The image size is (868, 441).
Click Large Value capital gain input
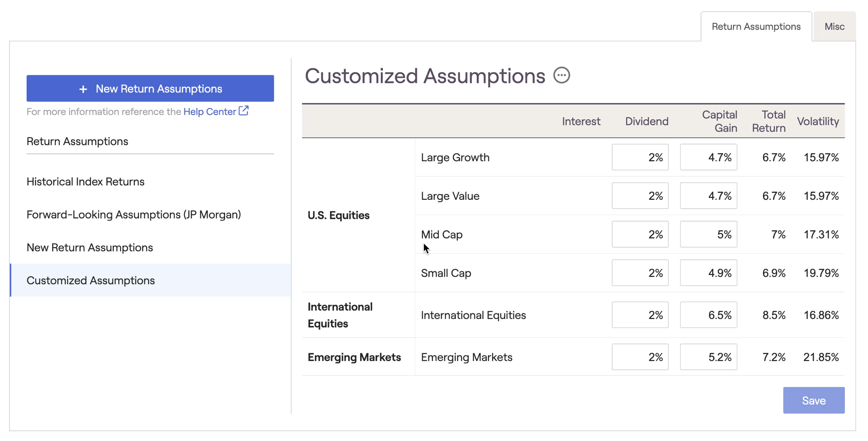[708, 196]
